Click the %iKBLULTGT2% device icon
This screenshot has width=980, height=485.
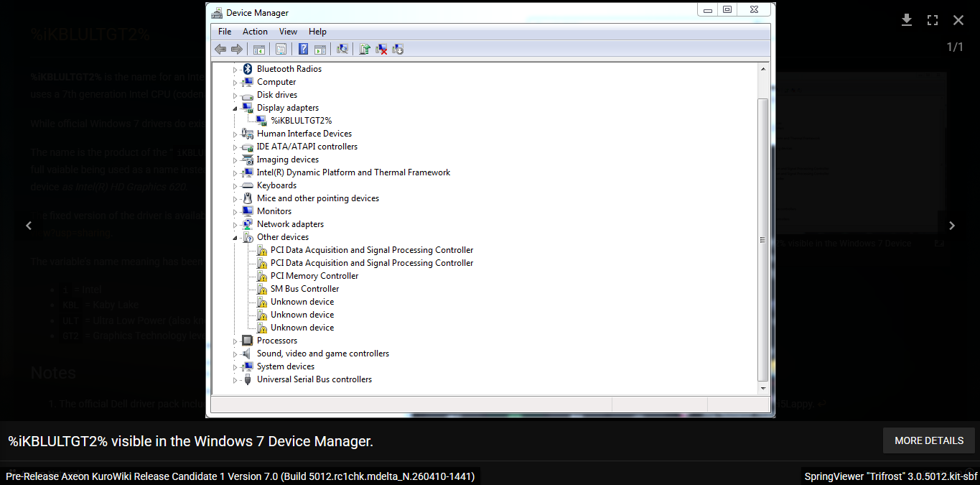click(x=261, y=121)
